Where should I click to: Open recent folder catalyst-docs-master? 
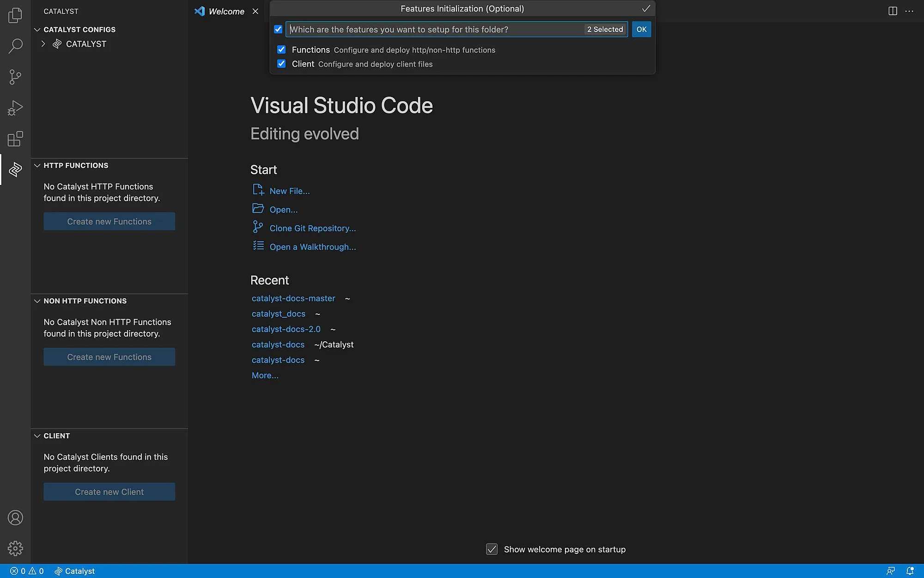pos(293,298)
